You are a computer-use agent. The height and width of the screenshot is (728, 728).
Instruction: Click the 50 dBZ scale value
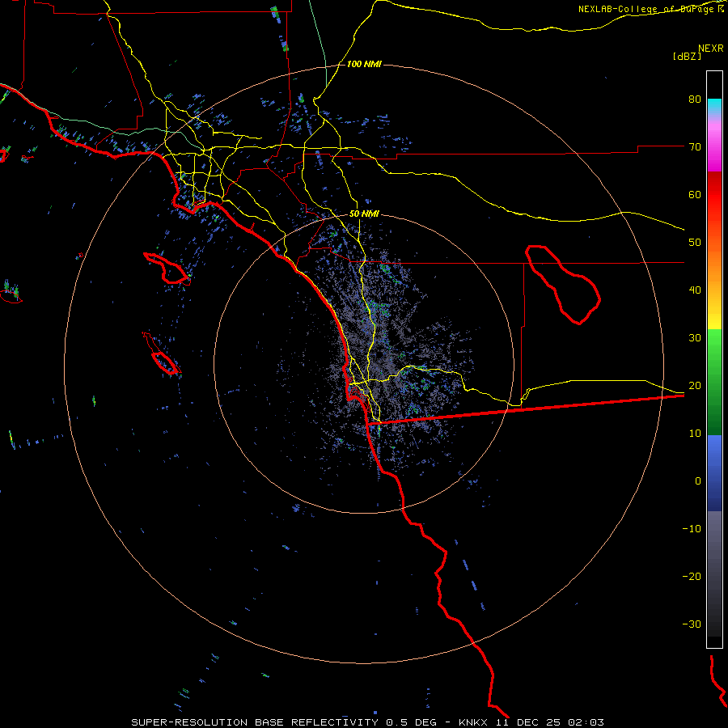(x=695, y=243)
